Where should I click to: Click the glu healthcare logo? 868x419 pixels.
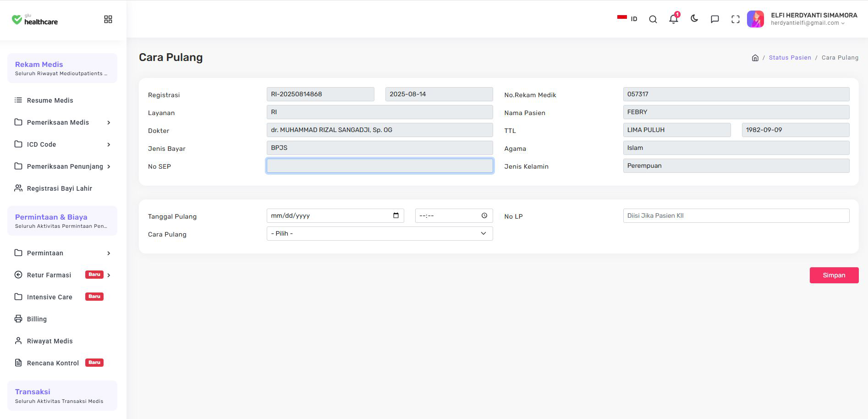35,20
